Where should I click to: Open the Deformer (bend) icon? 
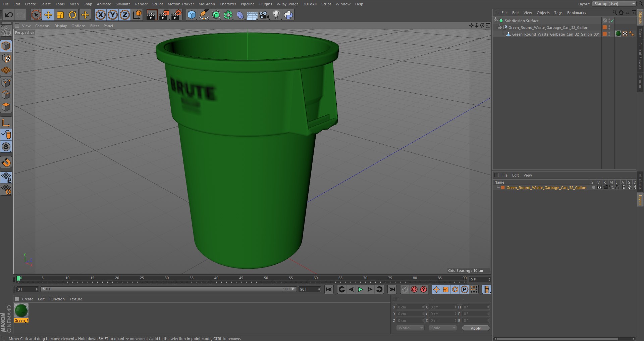click(x=240, y=15)
